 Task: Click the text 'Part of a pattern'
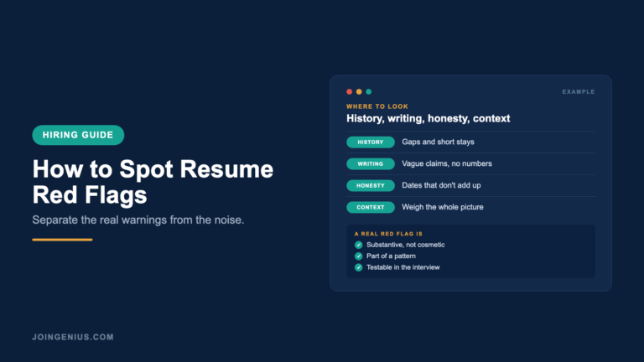pos(391,256)
